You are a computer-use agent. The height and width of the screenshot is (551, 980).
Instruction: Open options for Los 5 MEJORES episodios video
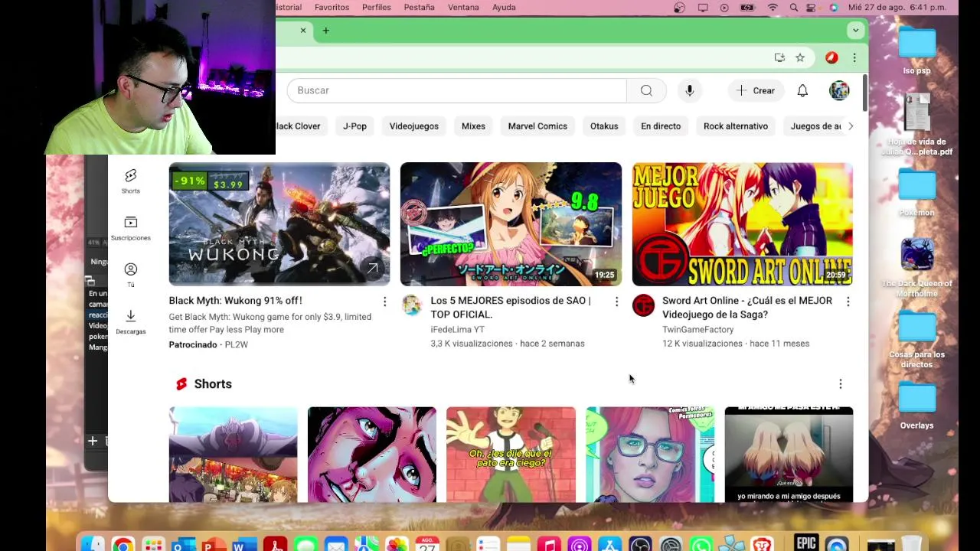tap(616, 302)
